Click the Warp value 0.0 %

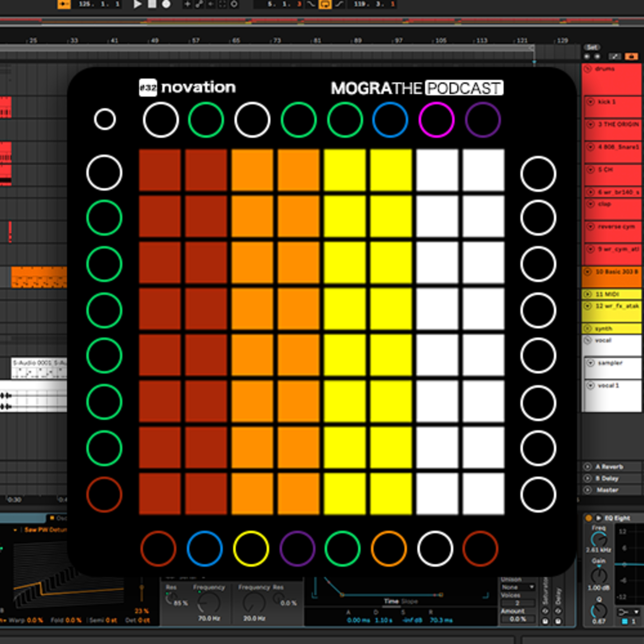click(35, 621)
